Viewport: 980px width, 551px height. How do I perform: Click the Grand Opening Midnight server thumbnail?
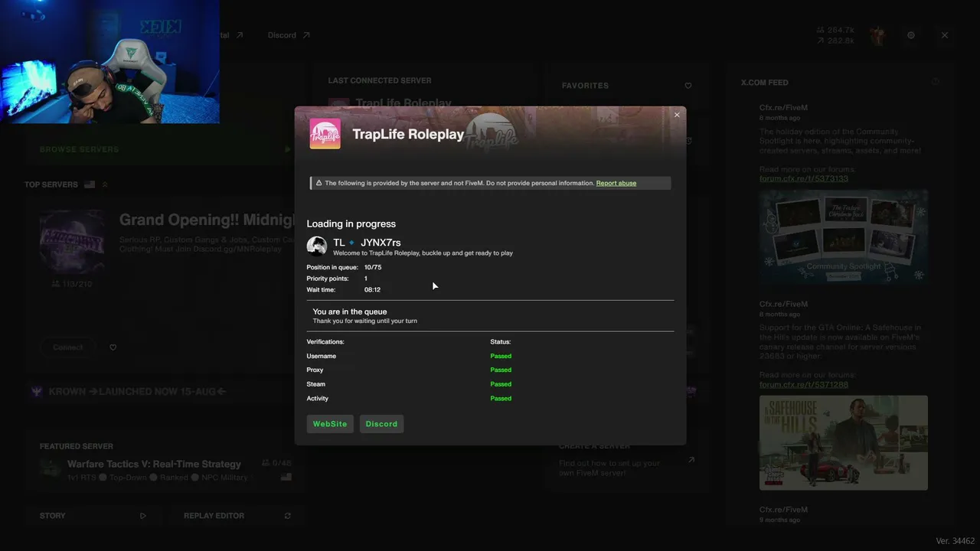coord(73,242)
